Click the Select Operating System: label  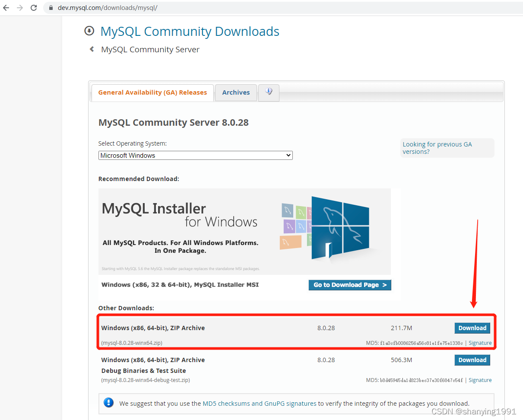coord(133,143)
